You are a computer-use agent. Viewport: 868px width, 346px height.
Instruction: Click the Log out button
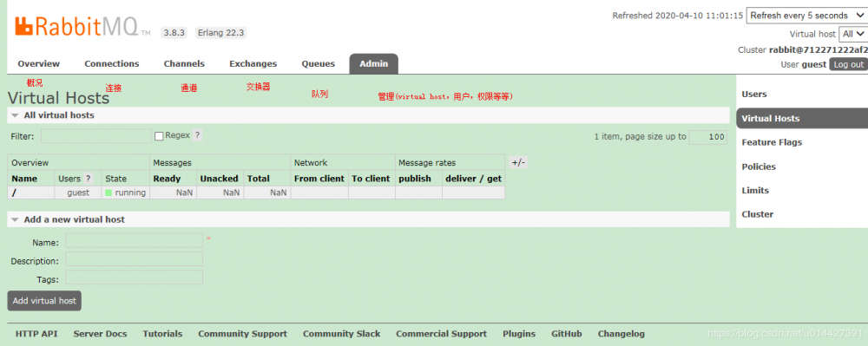[x=849, y=64]
